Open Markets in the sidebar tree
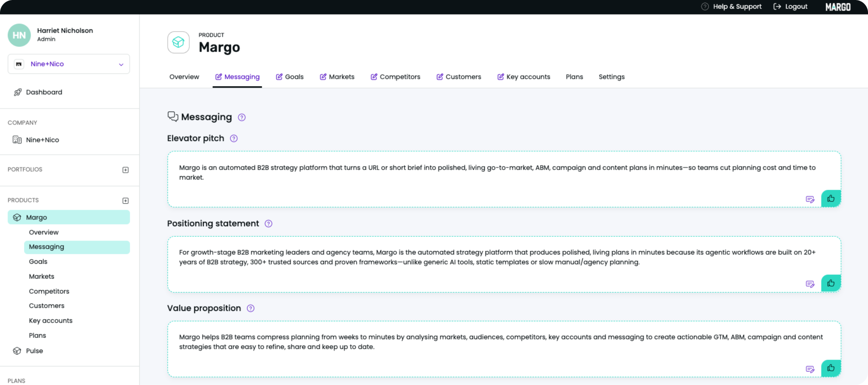Viewport: 868px width, 385px height. click(41, 277)
